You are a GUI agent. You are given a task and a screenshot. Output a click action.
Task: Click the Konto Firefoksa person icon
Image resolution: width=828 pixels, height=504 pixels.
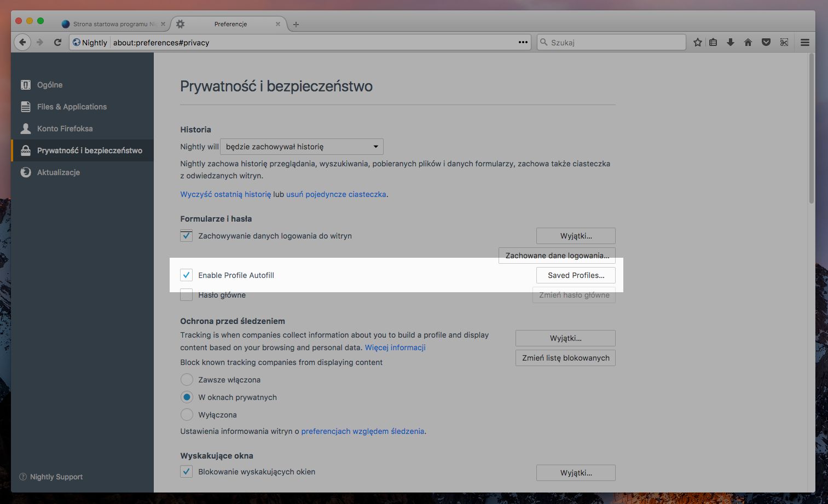(26, 129)
